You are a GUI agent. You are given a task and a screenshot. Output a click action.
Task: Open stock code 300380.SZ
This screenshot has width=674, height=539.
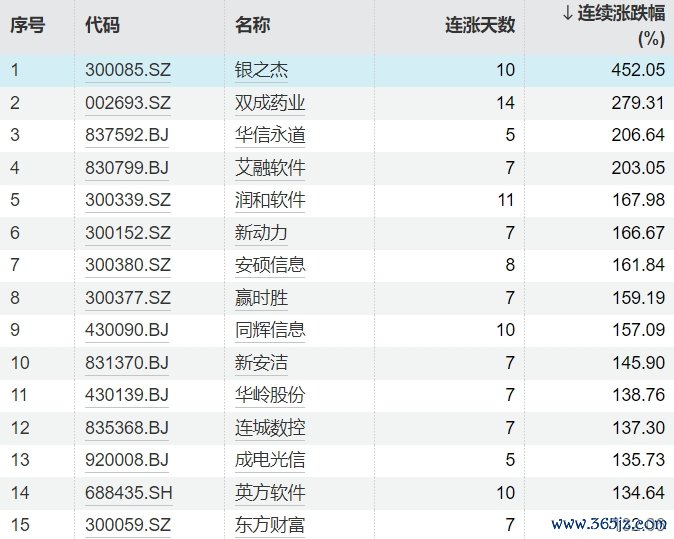(128, 265)
